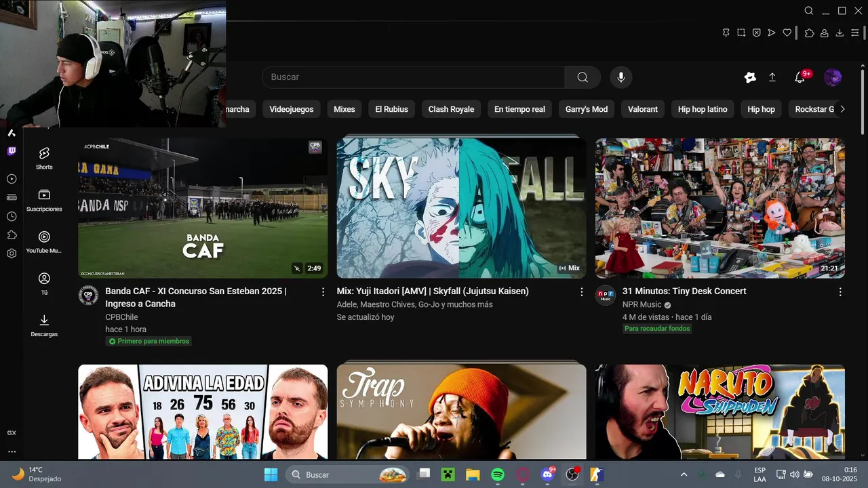Open the toolbar extensions cube icon
Screen dimensions: 868x488
pyautogui.click(x=809, y=33)
